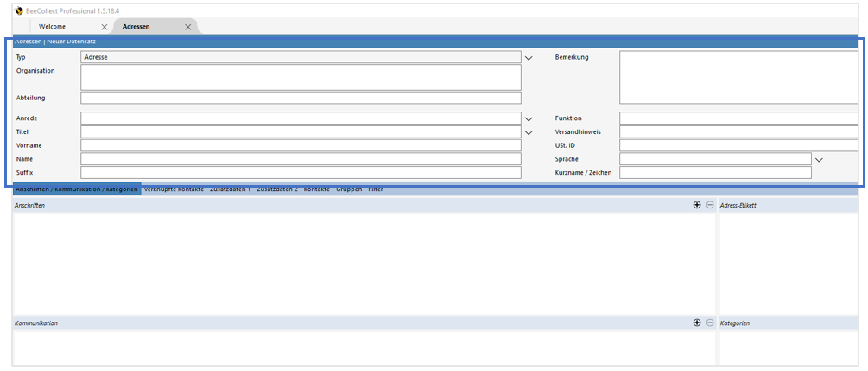This screenshot has height=371, width=868.
Task: Select the Kurzname / Zeichen field
Action: [715, 173]
